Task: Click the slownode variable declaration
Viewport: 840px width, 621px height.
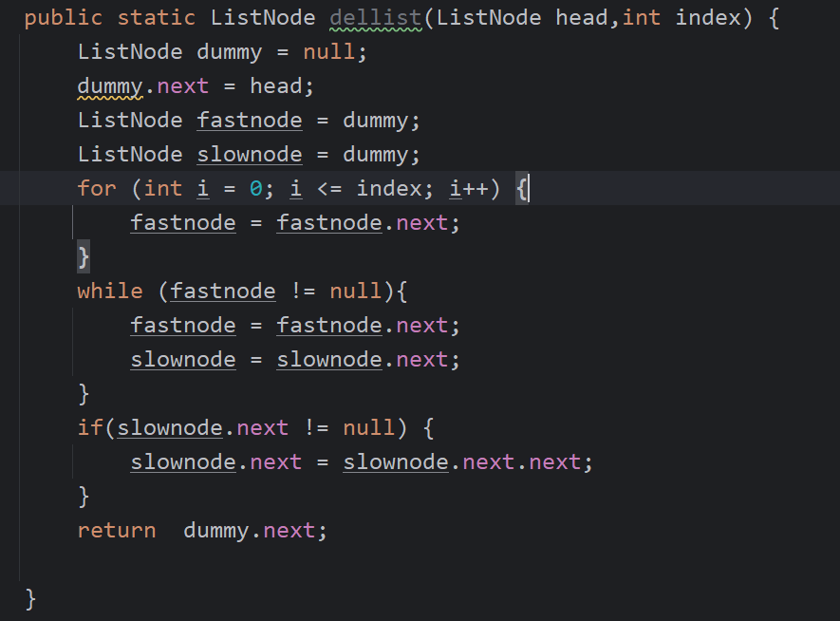Action: [x=250, y=155]
